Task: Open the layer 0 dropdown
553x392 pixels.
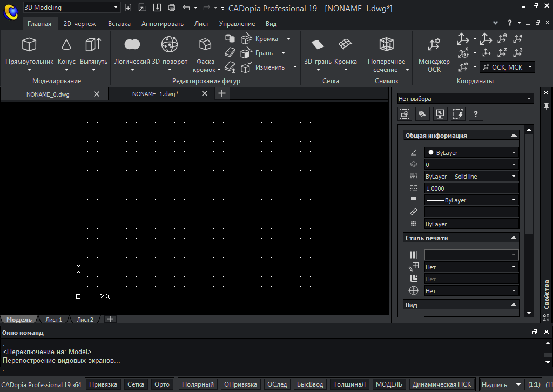Action: [471, 165]
